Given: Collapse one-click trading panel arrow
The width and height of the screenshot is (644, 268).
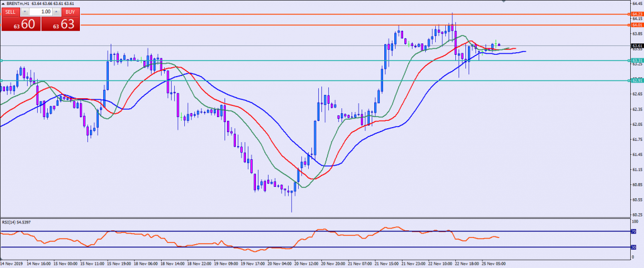Looking at the screenshot, I should pyautogui.click(x=3, y=3).
